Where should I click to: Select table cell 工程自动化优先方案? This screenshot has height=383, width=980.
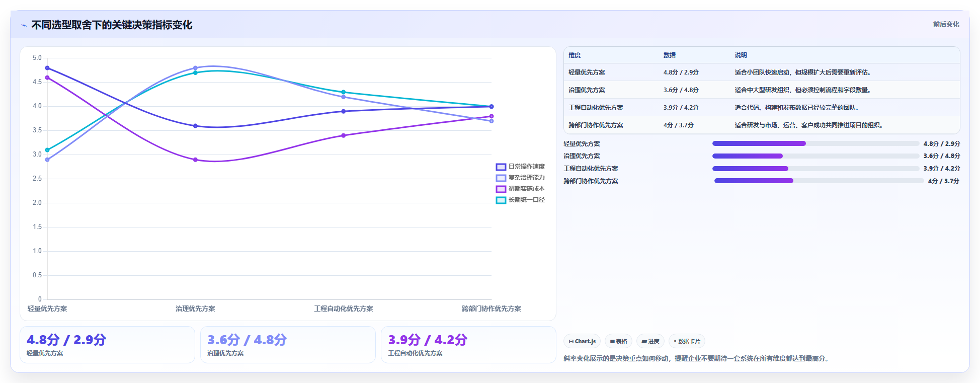click(x=596, y=108)
